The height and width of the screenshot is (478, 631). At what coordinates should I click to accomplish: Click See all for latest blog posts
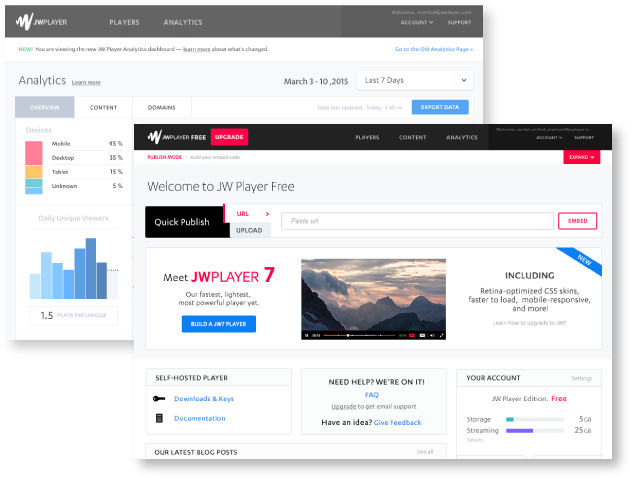pyautogui.click(x=425, y=452)
